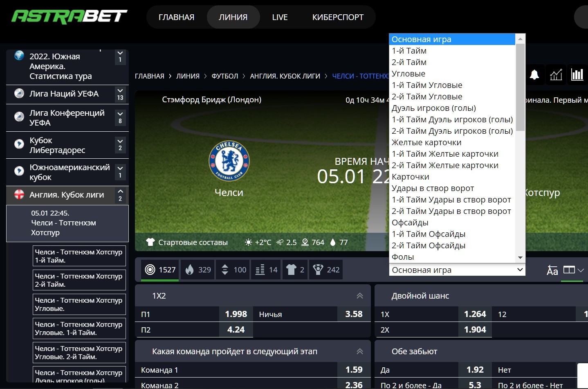
Task: Choose Угловые in the dropdown list
Action: coord(452,74)
